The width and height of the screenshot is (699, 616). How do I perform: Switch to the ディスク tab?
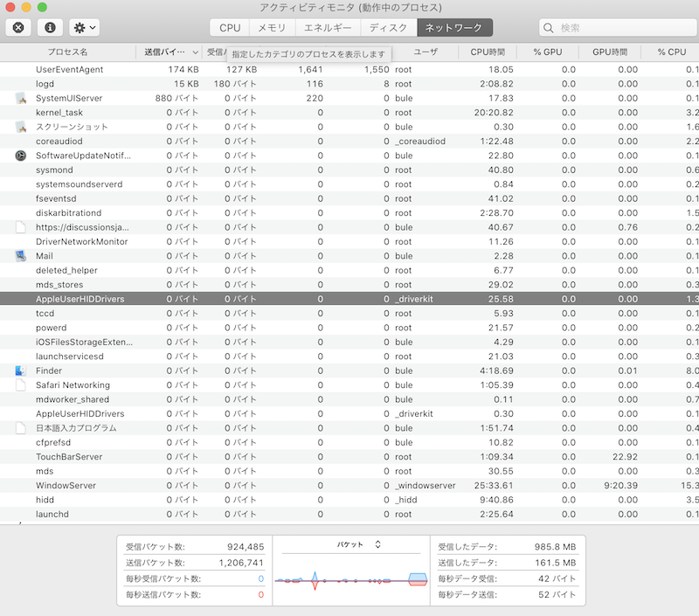click(388, 28)
